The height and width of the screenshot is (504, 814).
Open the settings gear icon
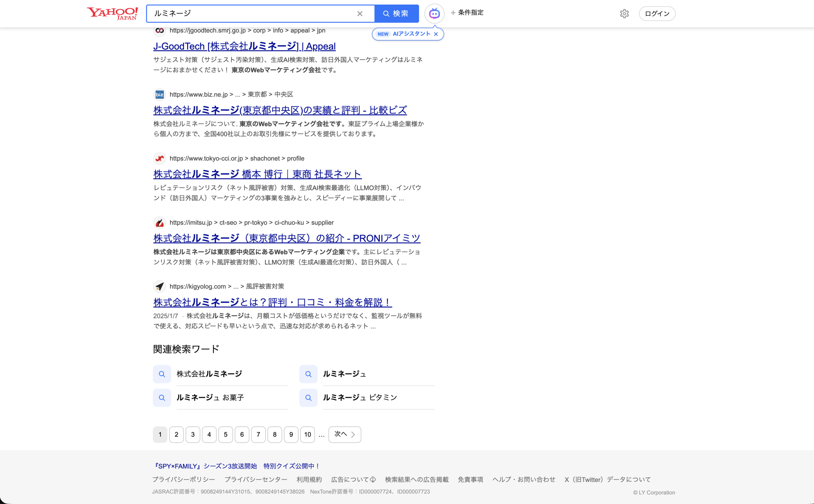pos(624,13)
